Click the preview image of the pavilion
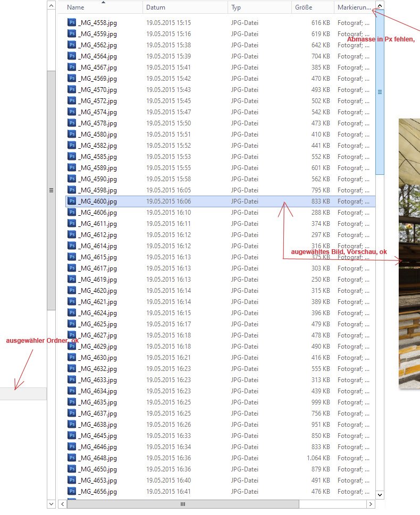The width and height of the screenshot is (420, 515). pyautogui.click(x=409, y=254)
